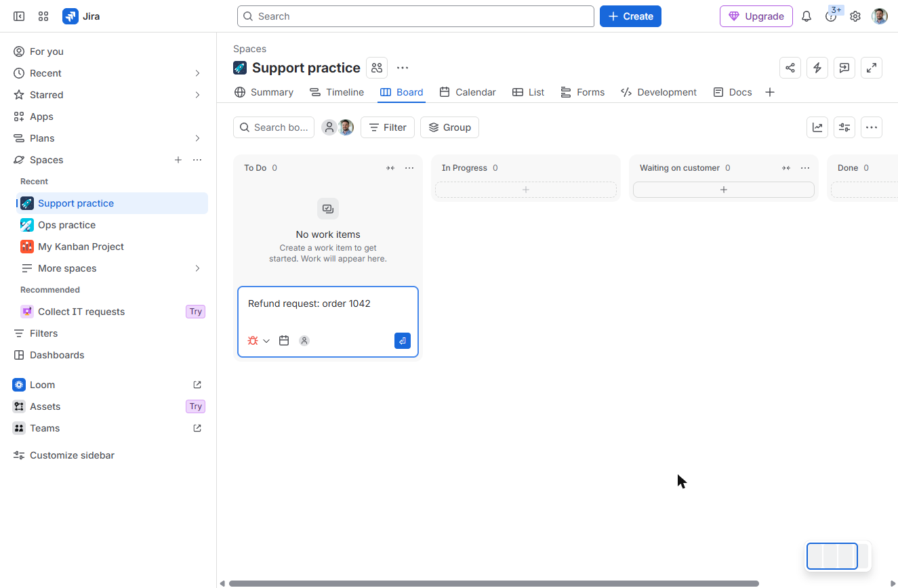Expand the Plans menu chevron
Viewport: 898px width, 588px height.
197,138
